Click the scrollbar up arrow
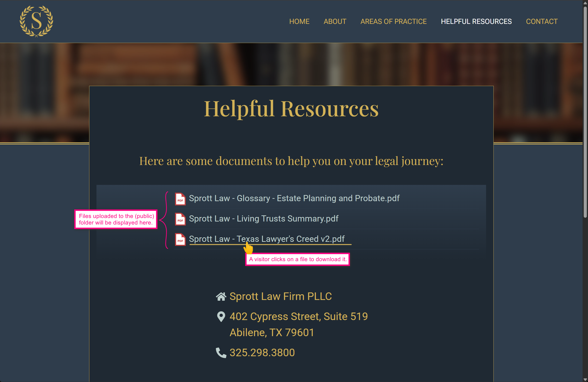 585,3
